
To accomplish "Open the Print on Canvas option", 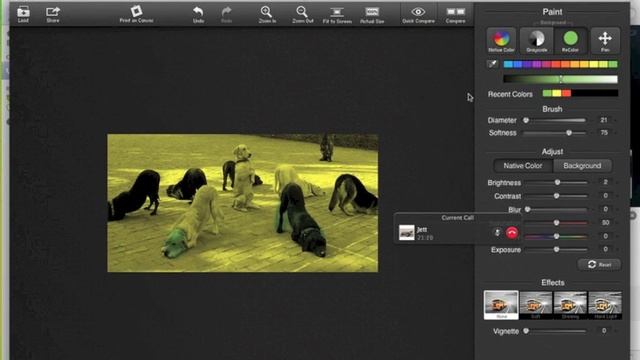I will (x=136, y=14).
